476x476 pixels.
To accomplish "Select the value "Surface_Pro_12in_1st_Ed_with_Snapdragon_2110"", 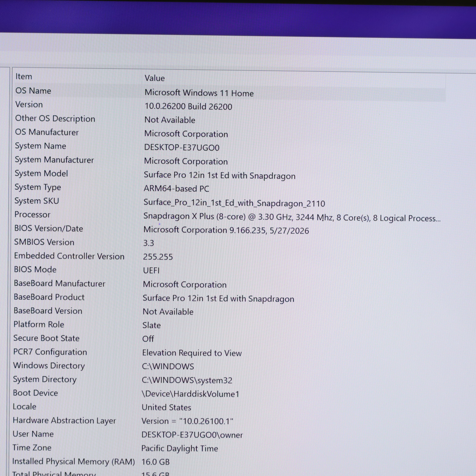I will [234, 203].
